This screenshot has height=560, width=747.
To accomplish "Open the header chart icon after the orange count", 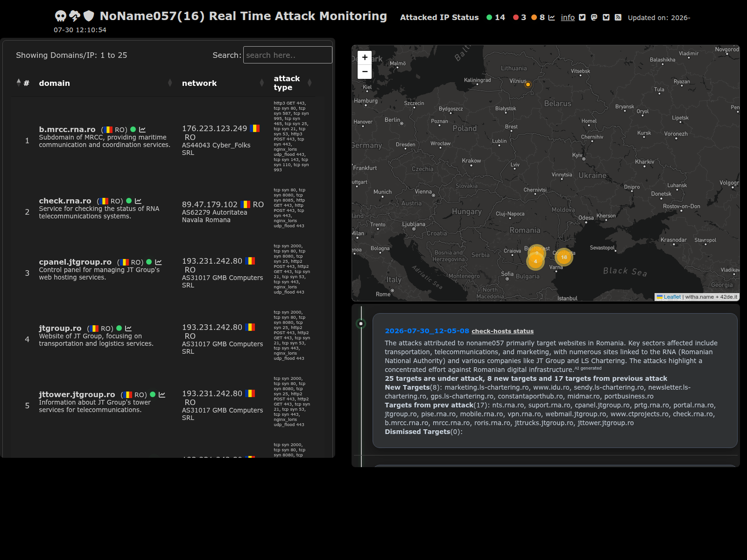I will coord(551,18).
